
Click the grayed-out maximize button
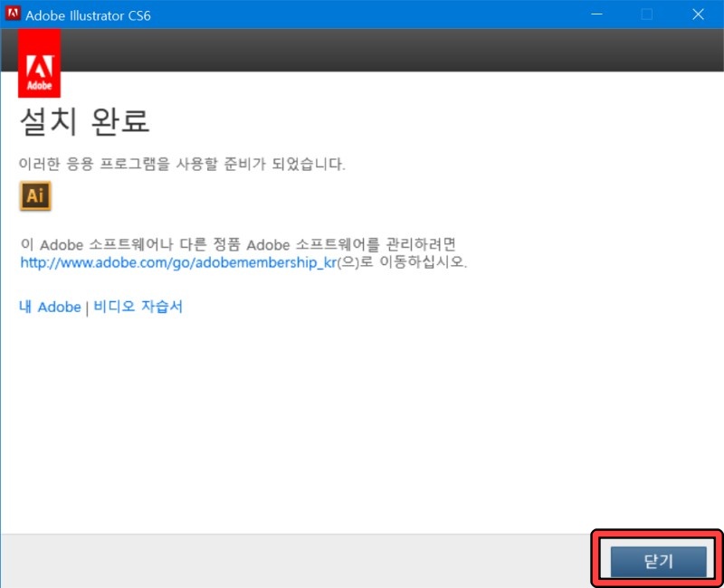point(647,14)
